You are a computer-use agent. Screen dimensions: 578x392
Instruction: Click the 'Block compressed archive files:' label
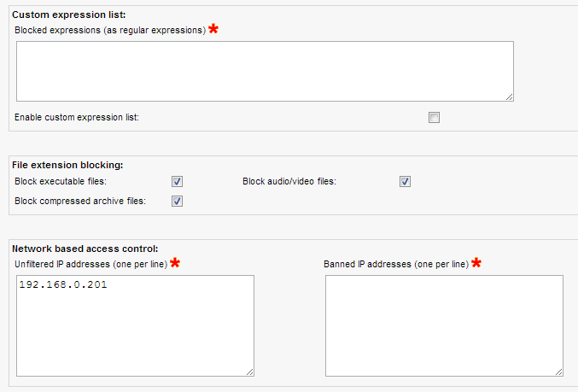pyautogui.click(x=80, y=202)
